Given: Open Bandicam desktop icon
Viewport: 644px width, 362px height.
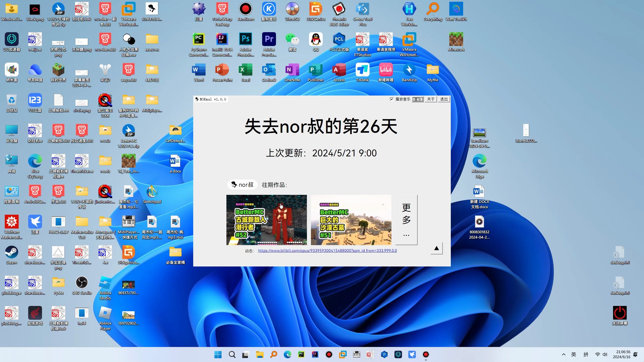Looking at the screenshot, I should 246,12.
